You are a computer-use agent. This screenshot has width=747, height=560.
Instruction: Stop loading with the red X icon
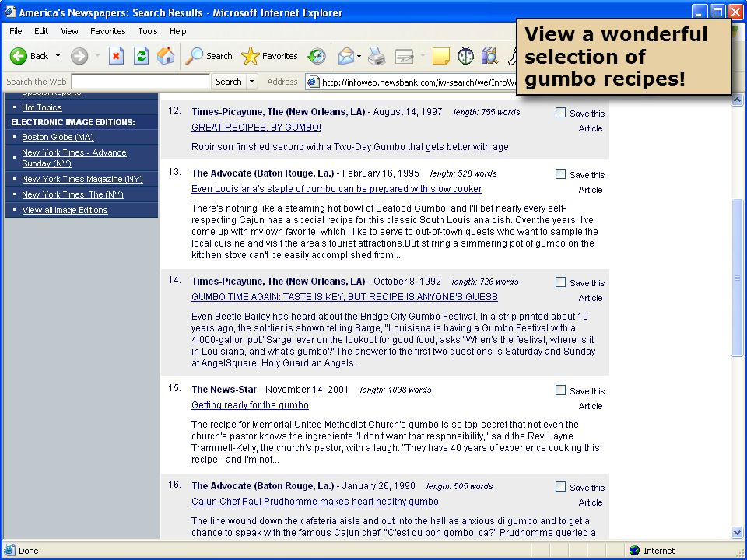(116, 56)
